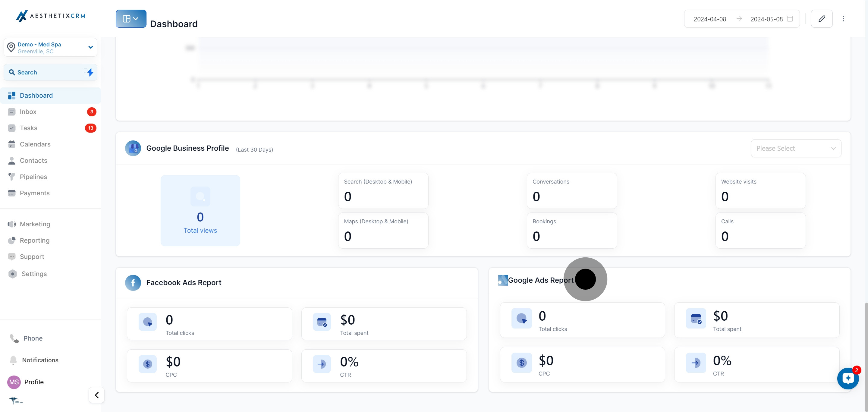Collapse the sidebar with arrow button
Screen dimensions: 868x412
[97, 395]
